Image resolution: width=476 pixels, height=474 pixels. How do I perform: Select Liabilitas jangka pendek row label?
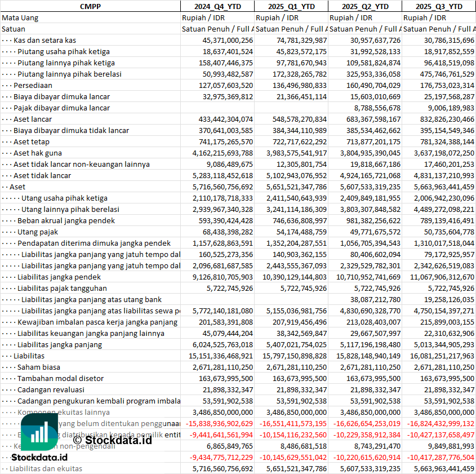coord(59,277)
